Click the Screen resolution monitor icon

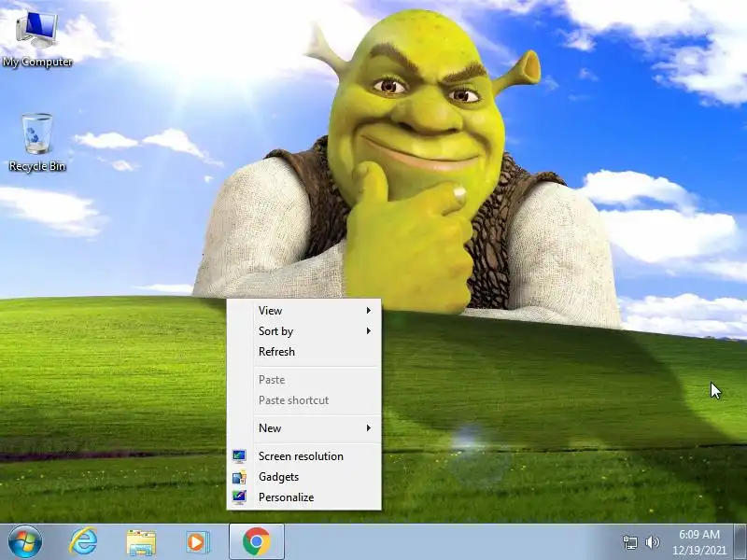tap(239, 456)
